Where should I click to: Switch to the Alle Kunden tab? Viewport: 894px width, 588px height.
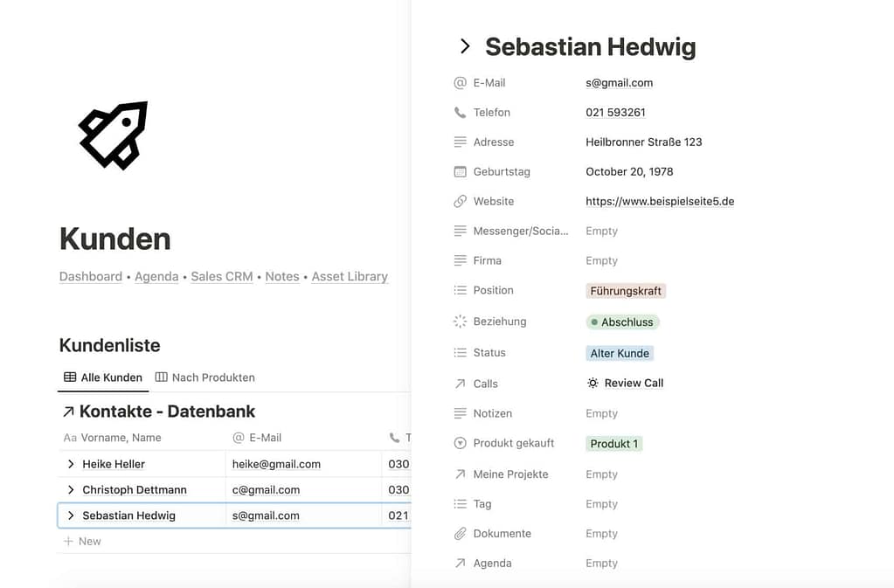click(103, 377)
